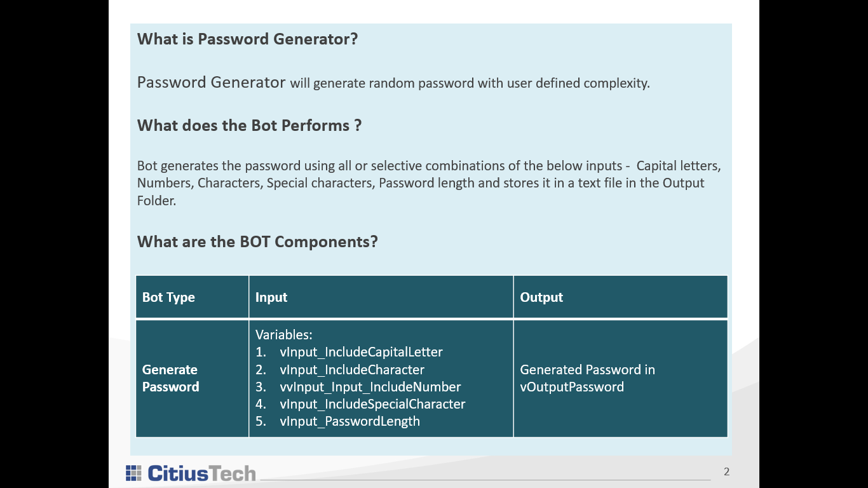The height and width of the screenshot is (488, 868).
Task: Click the CitiusTech logo icon
Action: 133,473
